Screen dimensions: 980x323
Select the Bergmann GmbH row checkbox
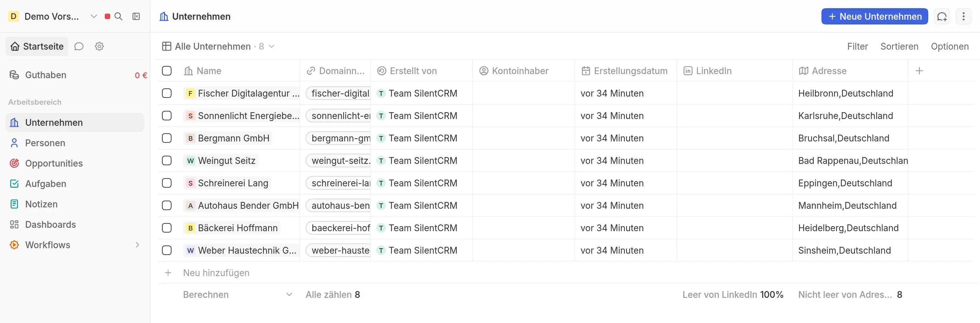click(x=167, y=138)
